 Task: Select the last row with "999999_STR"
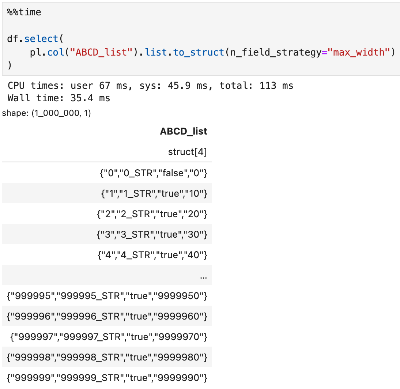[107, 378]
